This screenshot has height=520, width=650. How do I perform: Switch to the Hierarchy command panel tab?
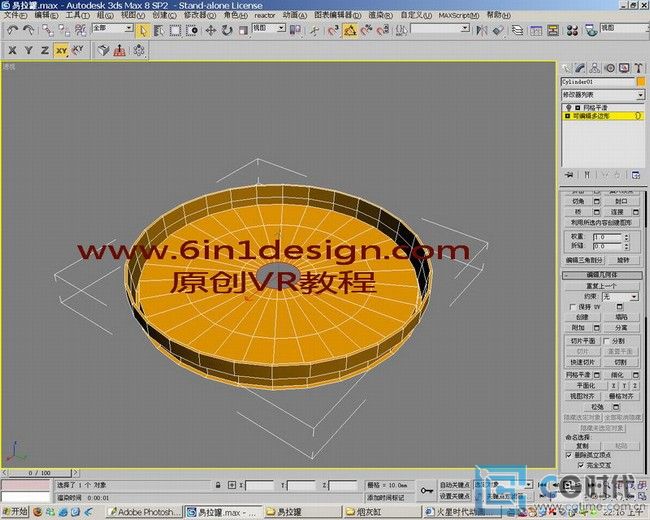594,68
